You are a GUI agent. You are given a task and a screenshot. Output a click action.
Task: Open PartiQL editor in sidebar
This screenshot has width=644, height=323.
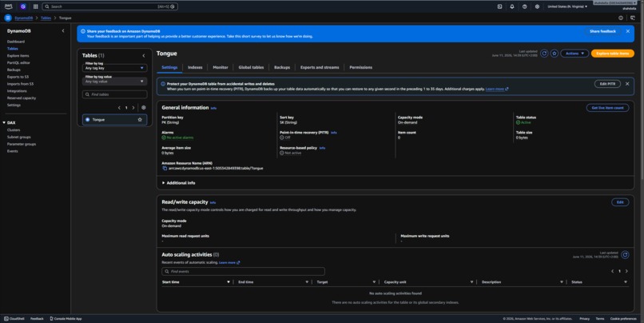tap(18, 63)
